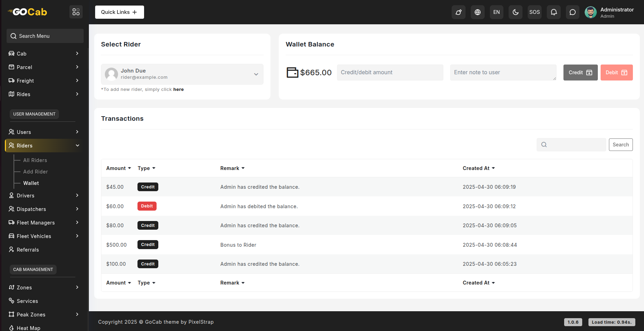
Task: Open the Administrator profile avatar
Action: 591,12
